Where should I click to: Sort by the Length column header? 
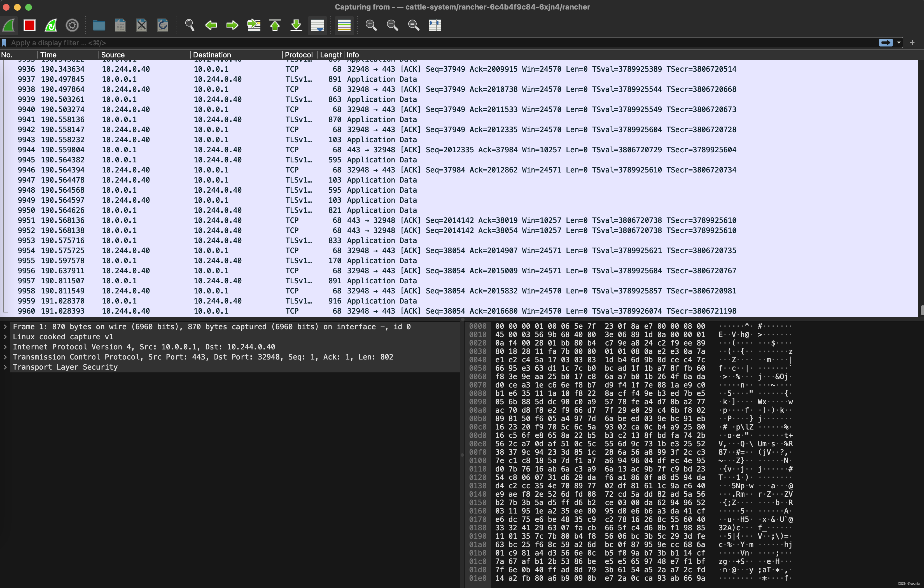click(330, 55)
